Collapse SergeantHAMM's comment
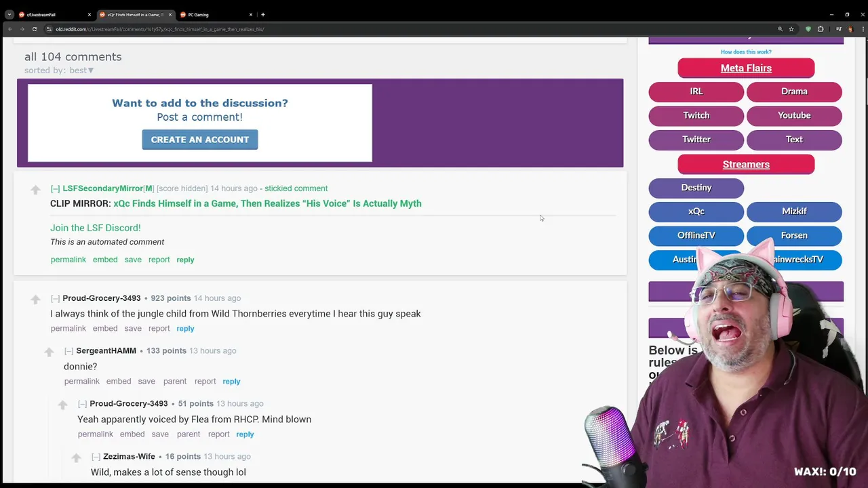Image resolution: width=868 pixels, height=488 pixels. tap(68, 351)
